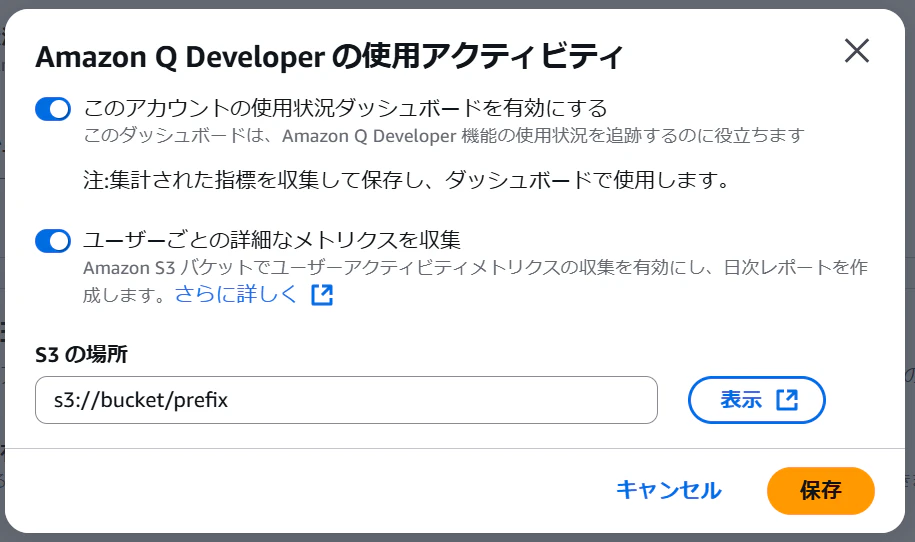Save settings with the 保存 button
This screenshot has width=915, height=542.
click(820, 491)
